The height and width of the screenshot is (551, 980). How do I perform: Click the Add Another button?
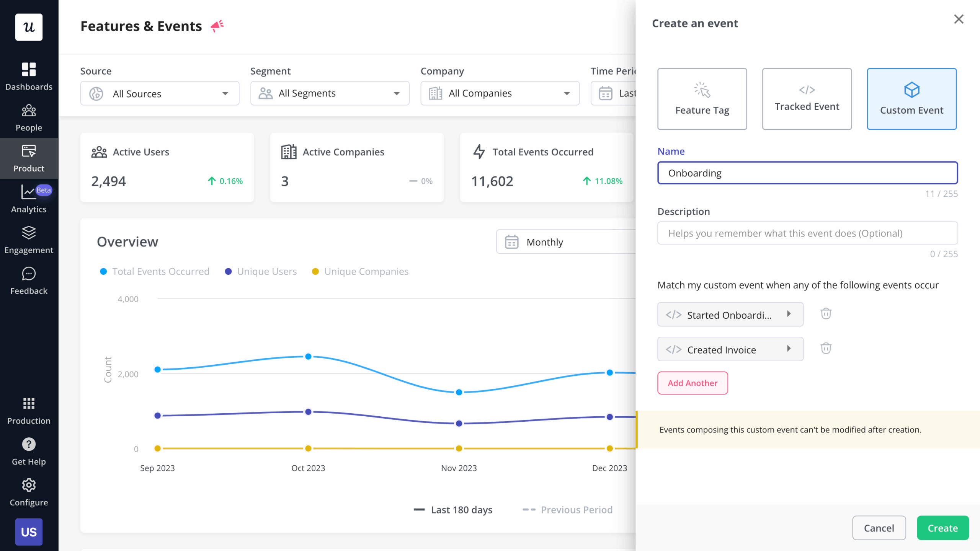click(692, 383)
